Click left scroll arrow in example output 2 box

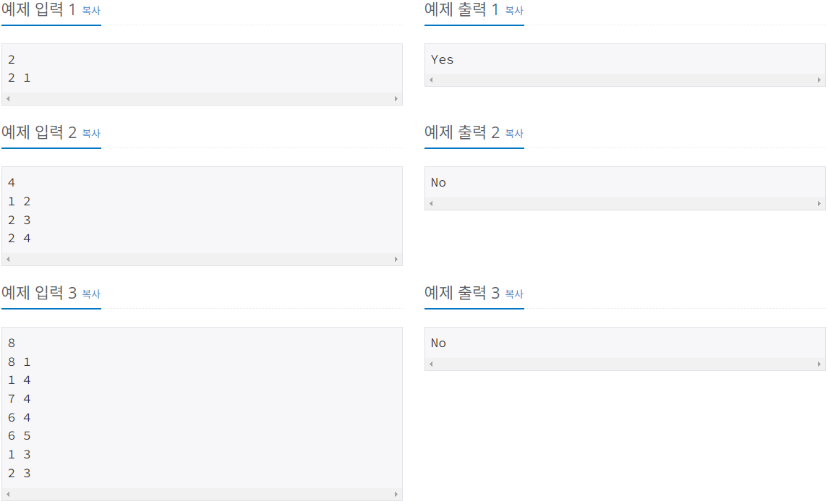tap(432, 204)
